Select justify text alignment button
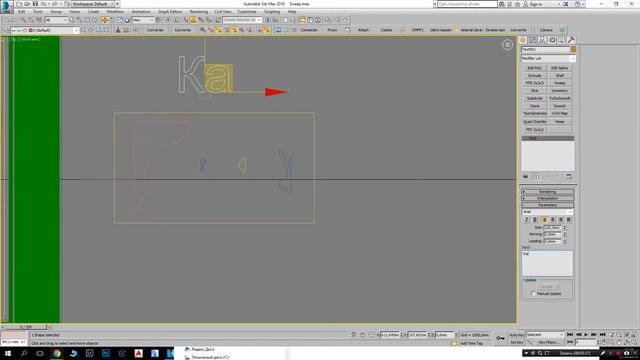 569,220
